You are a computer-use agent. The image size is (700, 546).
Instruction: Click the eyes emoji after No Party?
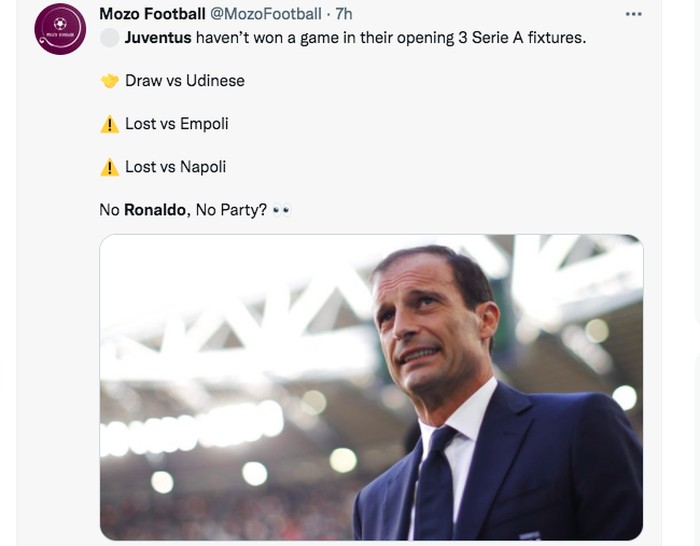(281, 211)
